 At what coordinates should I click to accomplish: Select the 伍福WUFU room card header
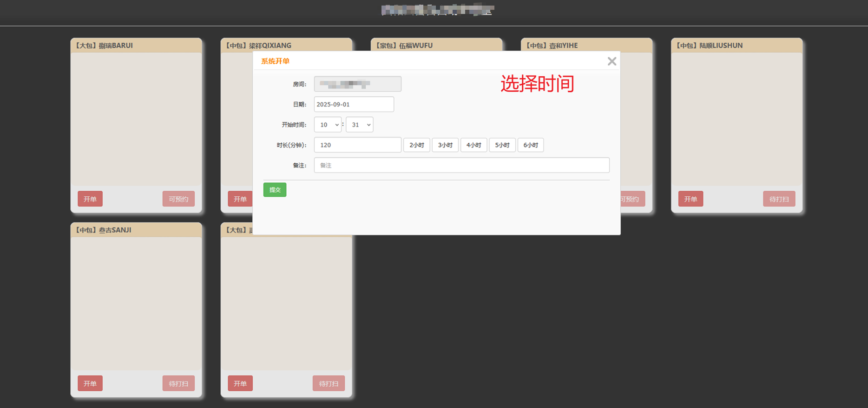pyautogui.click(x=436, y=45)
